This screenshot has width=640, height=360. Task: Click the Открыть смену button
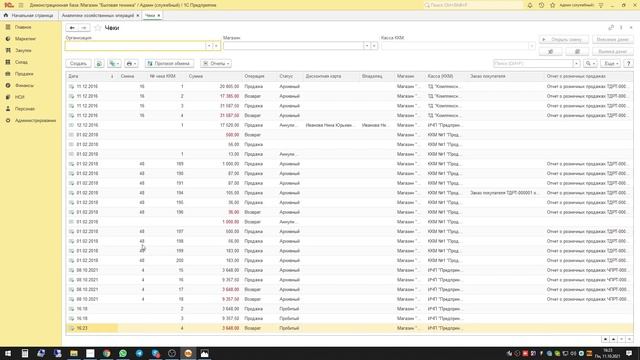[x=564, y=40]
